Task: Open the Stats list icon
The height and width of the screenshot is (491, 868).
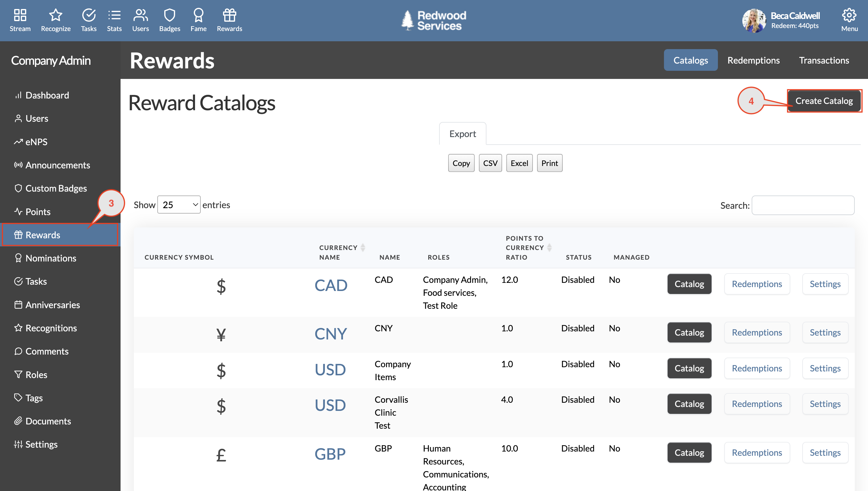Action: pos(114,15)
